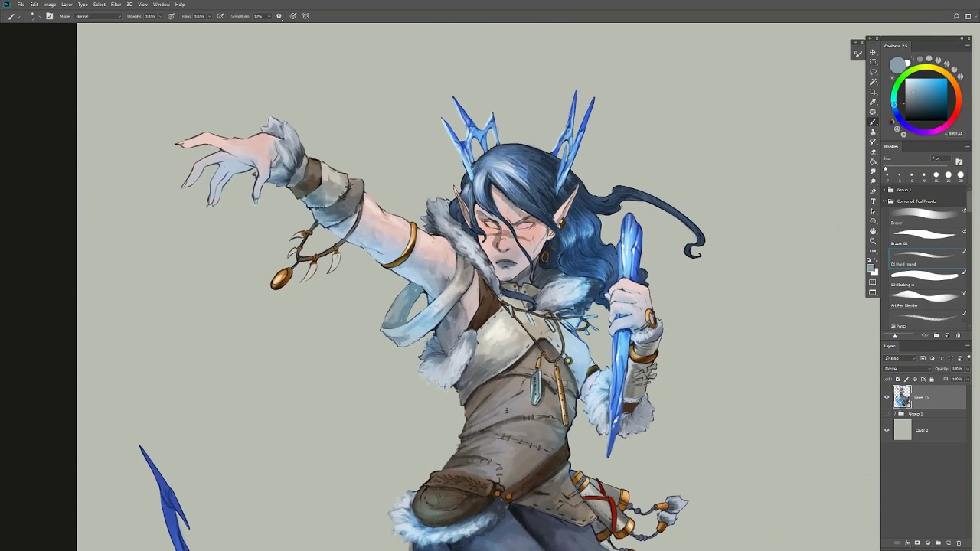Viewport: 980px width, 551px height.
Task: Open Layers panel options menu
Action: point(968,346)
